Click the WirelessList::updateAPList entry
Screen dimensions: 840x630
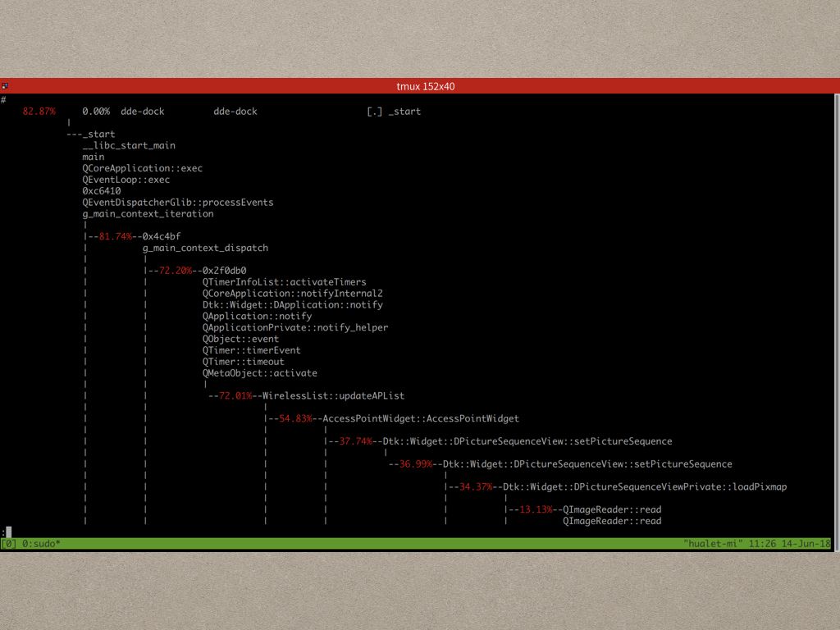(x=334, y=395)
